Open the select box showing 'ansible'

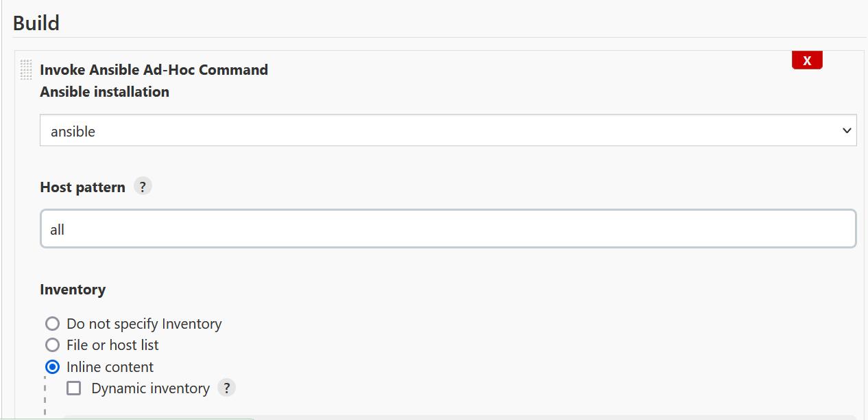click(x=448, y=130)
